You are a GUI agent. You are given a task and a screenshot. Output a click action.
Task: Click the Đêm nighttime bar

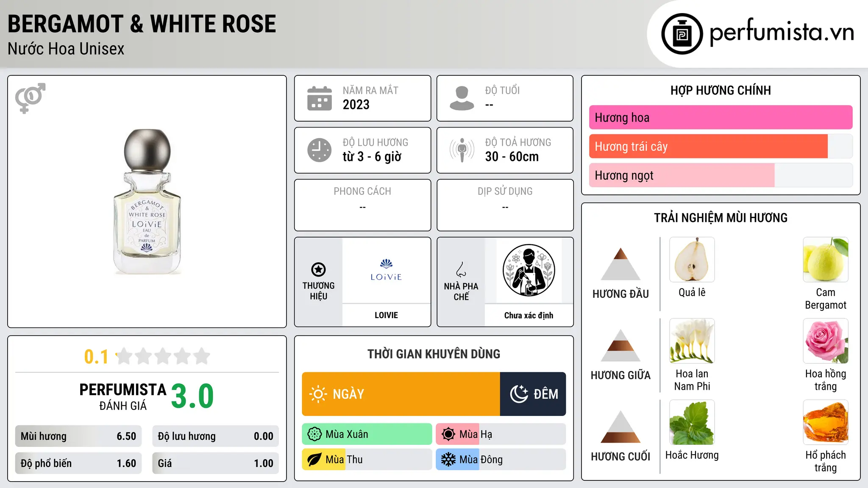(533, 394)
